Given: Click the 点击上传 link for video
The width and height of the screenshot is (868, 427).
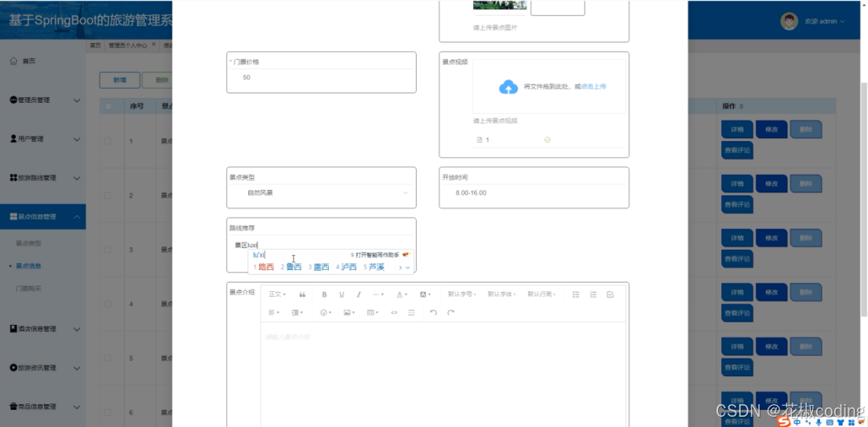Looking at the screenshot, I should tap(593, 86).
